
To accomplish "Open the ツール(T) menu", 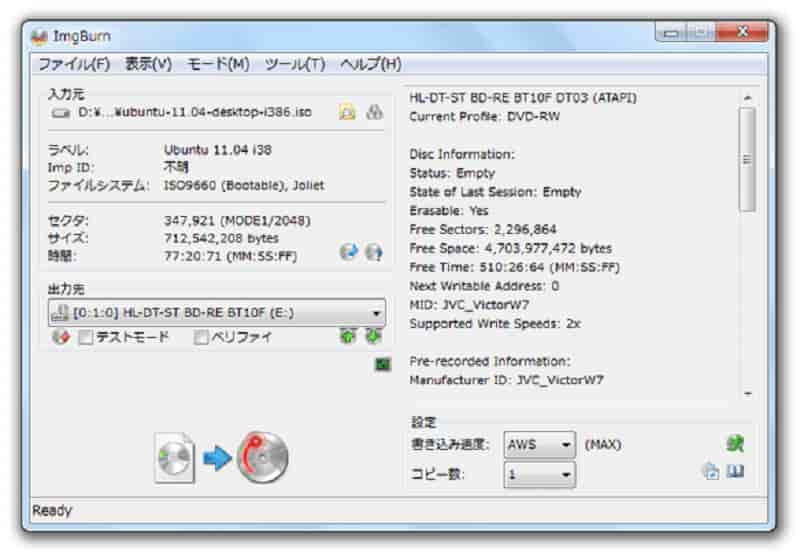I will (295, 64).
